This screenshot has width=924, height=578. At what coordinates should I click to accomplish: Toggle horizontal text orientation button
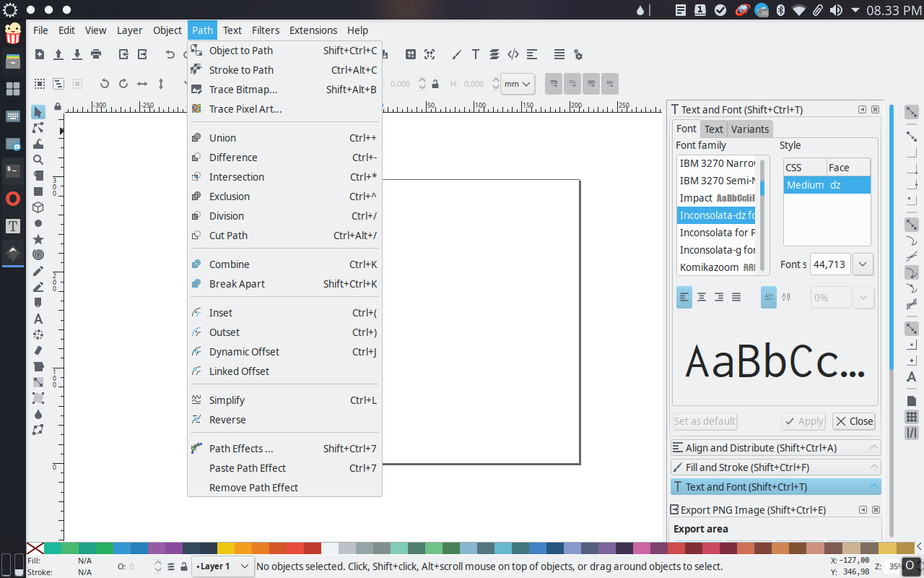coord(769,297)
